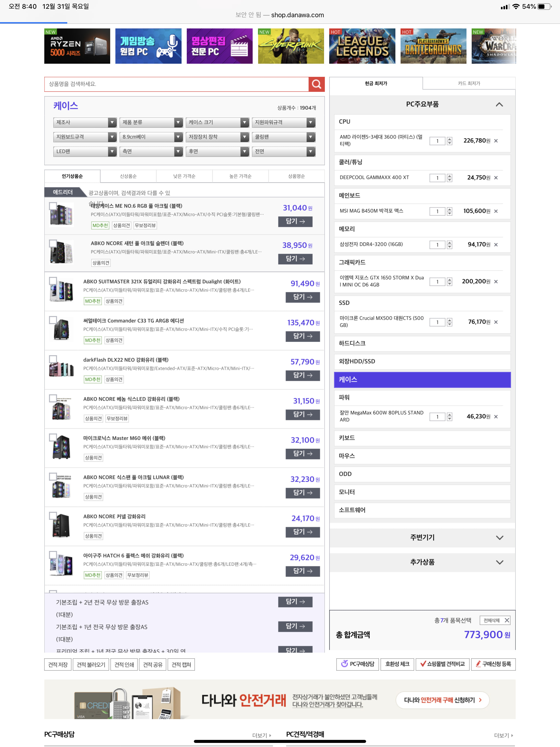
Task: Open thumbnail of darkFlash DLX22 NEO case
Action: click(x=61, y=368)
